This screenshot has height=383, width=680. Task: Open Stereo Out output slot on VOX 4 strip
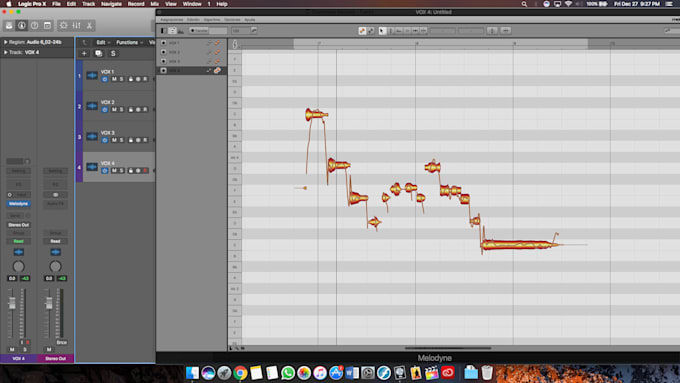18,225
